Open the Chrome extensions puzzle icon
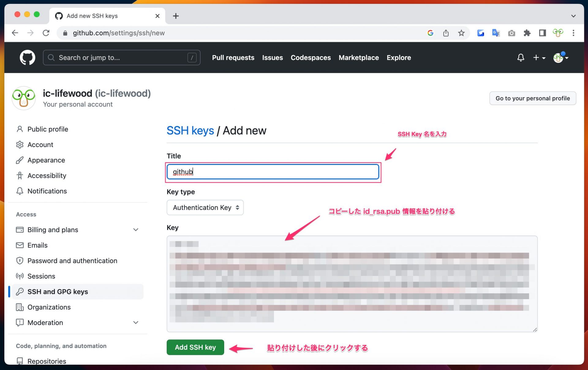 (x=527, y=33)
